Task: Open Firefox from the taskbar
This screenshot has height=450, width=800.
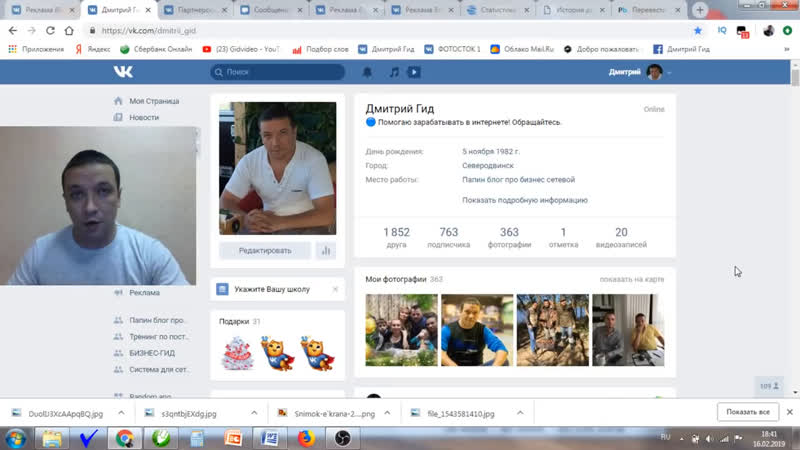Action: tap(306, 439)
